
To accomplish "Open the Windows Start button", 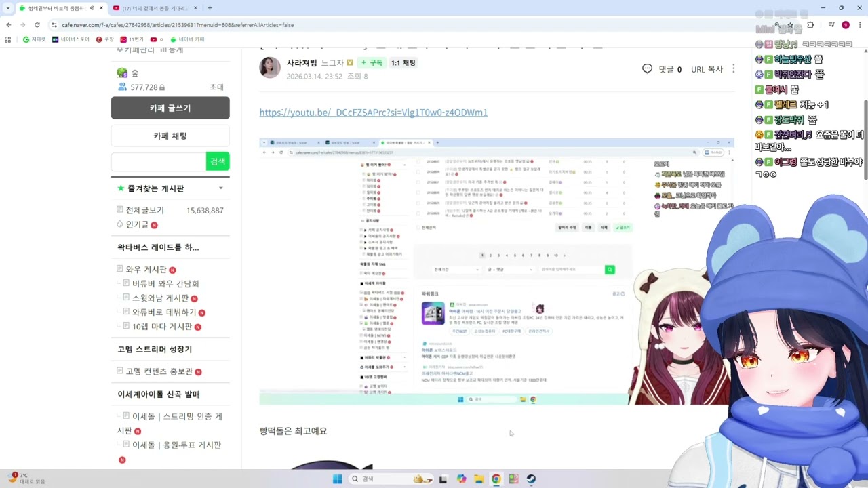I will tap(337, 479).
